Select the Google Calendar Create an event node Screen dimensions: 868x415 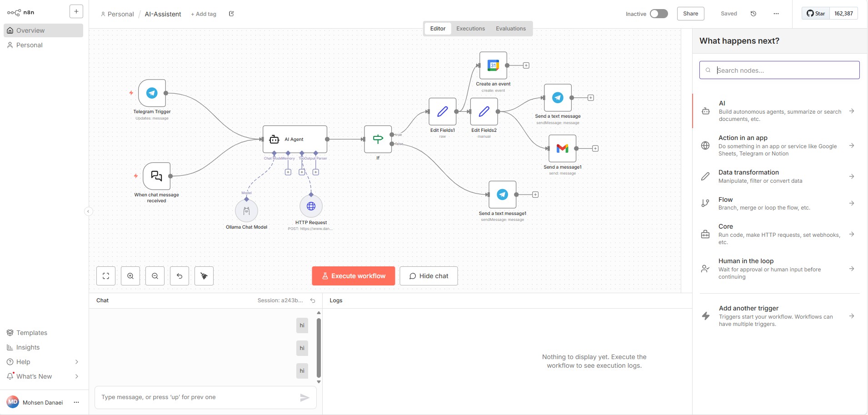pos(493,65)
